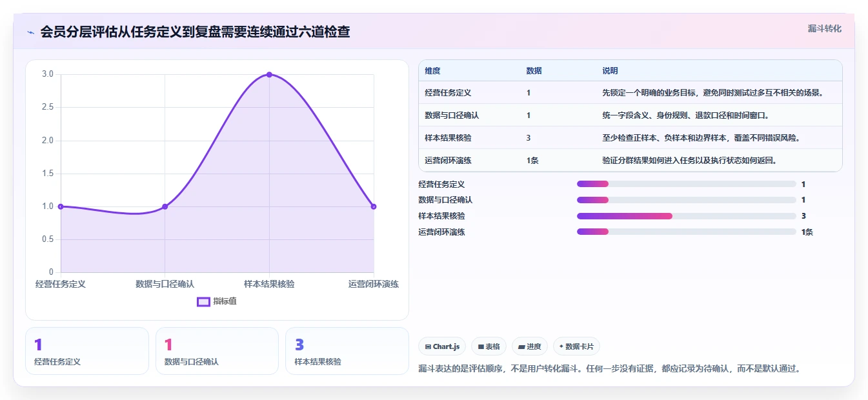The width and height of the screenshot is (868, 400).
Task: Click the 数据与口径确认 x-axis label
Action: (165, 284)
